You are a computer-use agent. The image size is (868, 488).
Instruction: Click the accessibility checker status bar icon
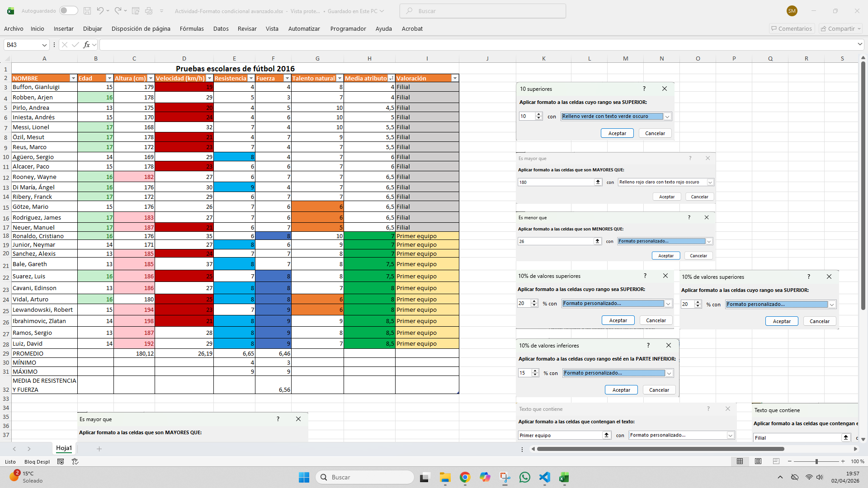(75, 461)
